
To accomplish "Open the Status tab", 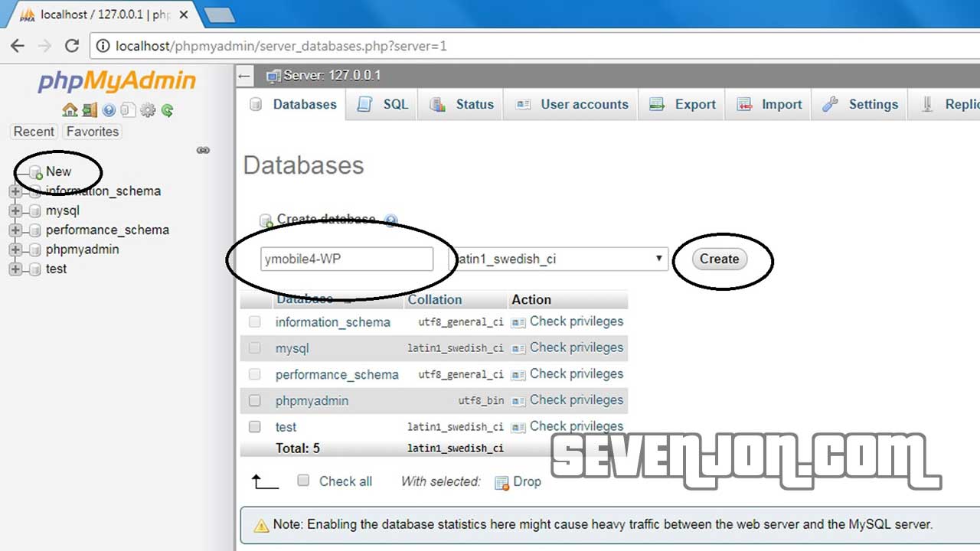I will click(461, 105).
